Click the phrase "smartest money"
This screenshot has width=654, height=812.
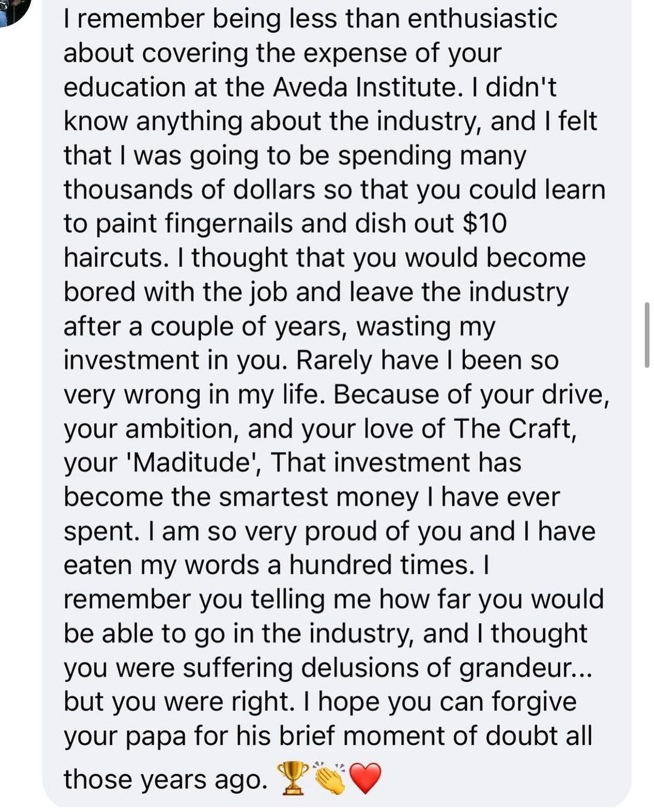[319, 497]
